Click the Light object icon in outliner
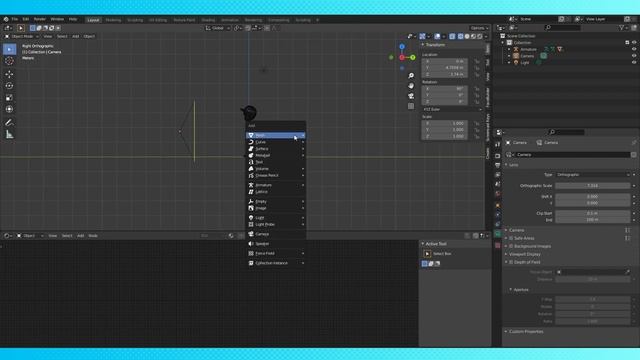This screenshot has width=640, height=360. [516, 62]
